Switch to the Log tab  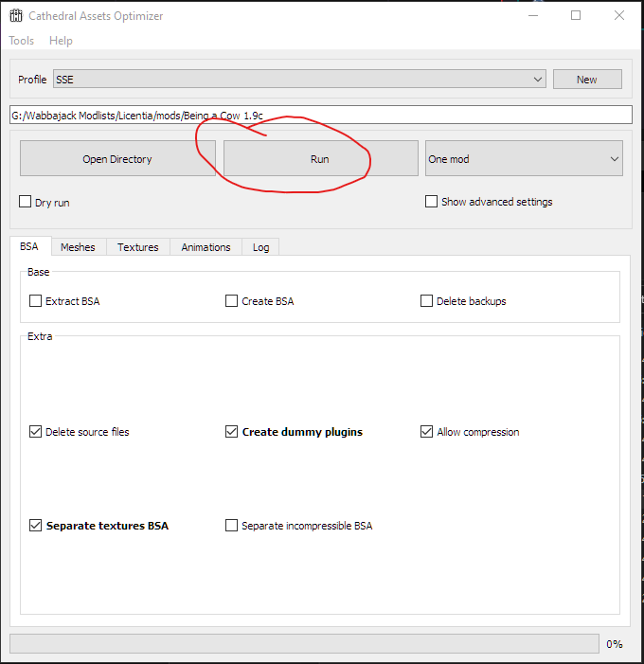(x=260, y=247)
